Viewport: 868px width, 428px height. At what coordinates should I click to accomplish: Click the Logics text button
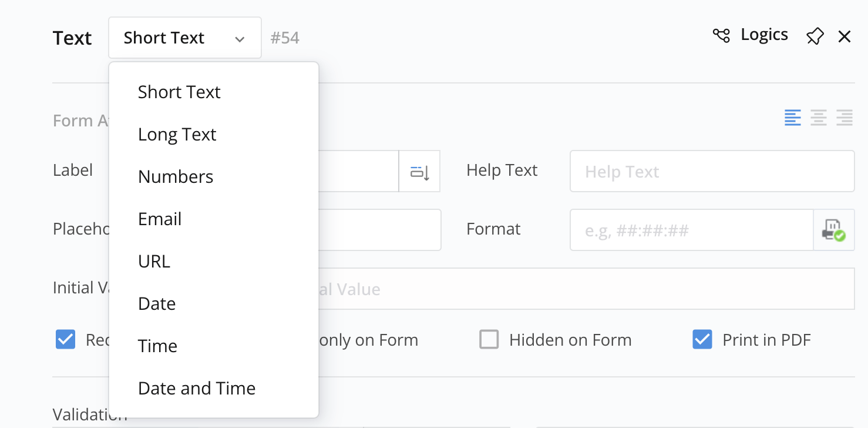click(764, 35)
